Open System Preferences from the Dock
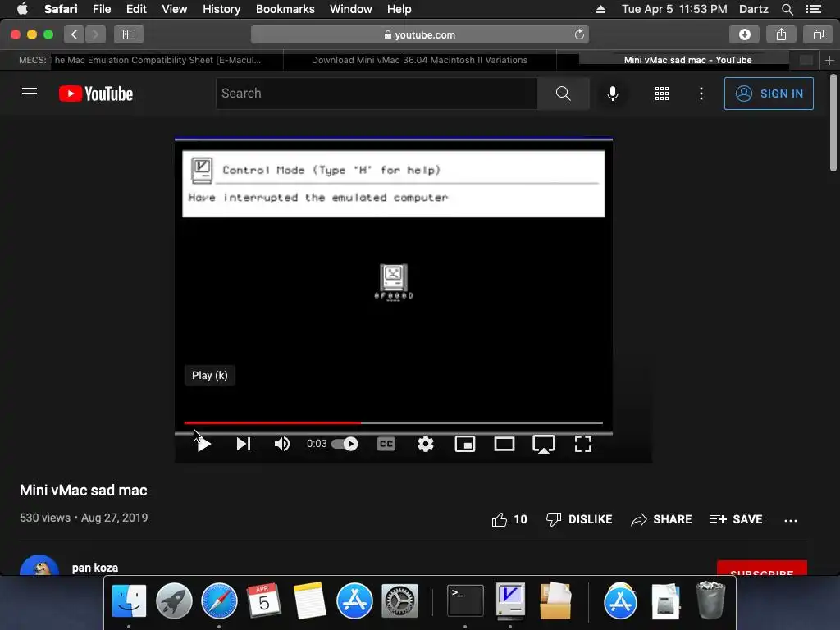The width and height of the screenshot is (840, 630). click(399, 601)
